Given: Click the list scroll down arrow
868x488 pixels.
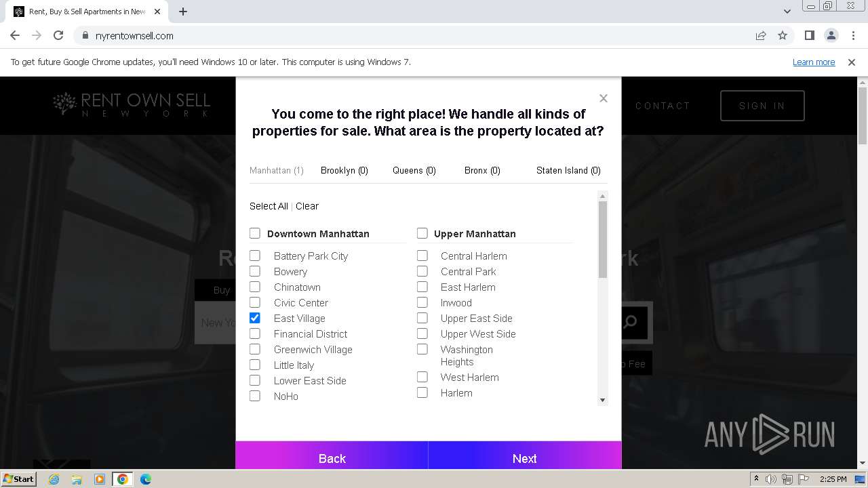Looking at the screenshot, I should pos(603,401).
